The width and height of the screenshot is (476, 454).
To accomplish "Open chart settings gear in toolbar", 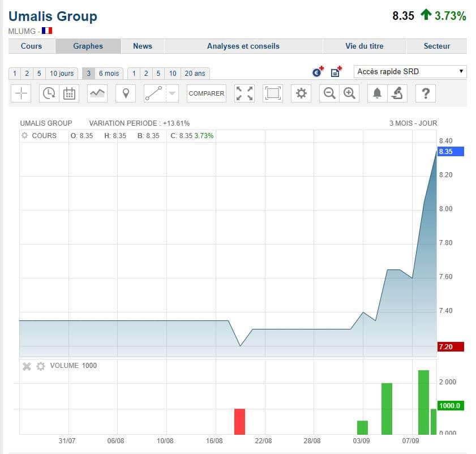I will coord(301,93).
